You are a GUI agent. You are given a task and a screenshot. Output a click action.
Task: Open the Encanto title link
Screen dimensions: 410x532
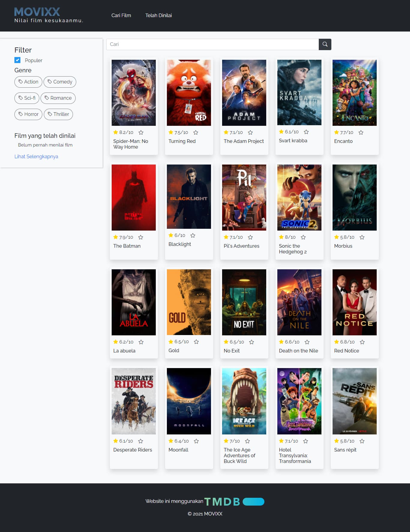(343, 141)
